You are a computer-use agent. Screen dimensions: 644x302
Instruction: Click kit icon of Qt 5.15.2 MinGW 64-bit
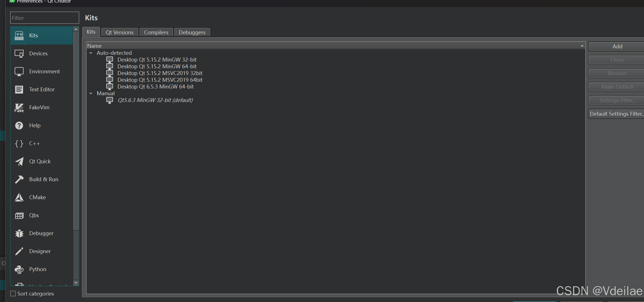110,66
